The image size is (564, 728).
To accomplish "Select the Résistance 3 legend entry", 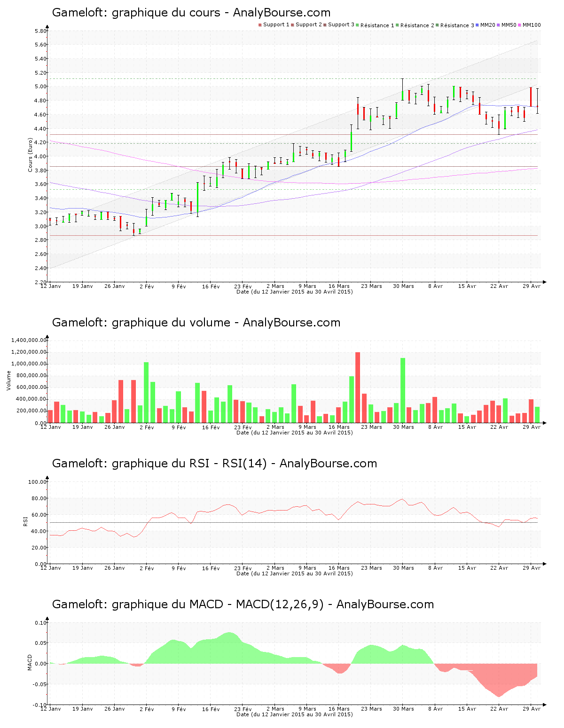I will pyautogui.click(x=455, y=25).
